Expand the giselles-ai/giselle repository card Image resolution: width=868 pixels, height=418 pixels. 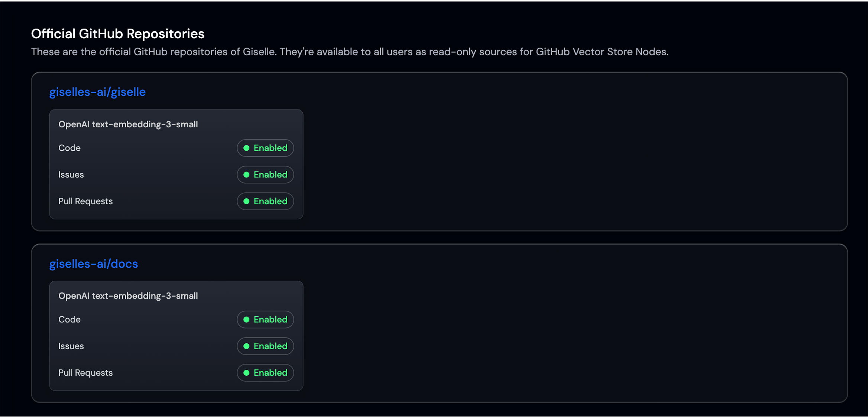click(x=557, y=152)
